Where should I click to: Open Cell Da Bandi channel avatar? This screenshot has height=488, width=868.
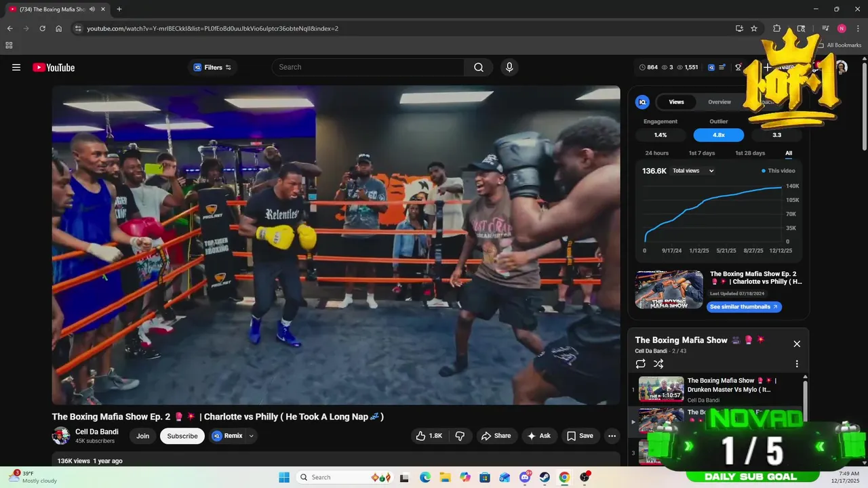point(61,436)
